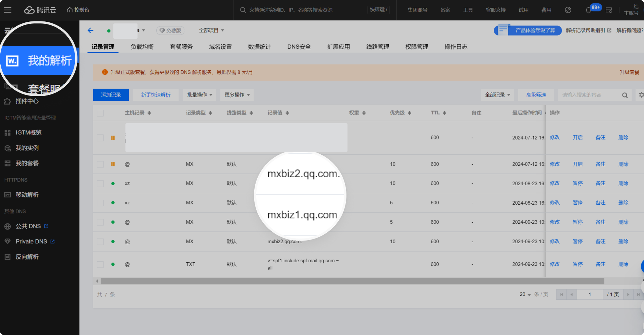Go back using the blue arrow
The width and height of the screenshot is (644, 335).
(x=91, y=30)
